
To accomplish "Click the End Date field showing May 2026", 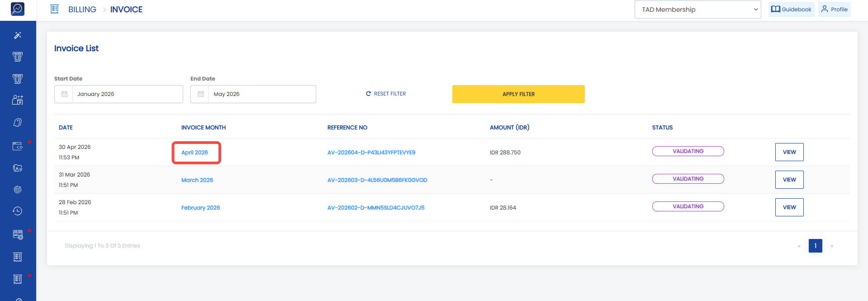I will (x=253, y=94).
